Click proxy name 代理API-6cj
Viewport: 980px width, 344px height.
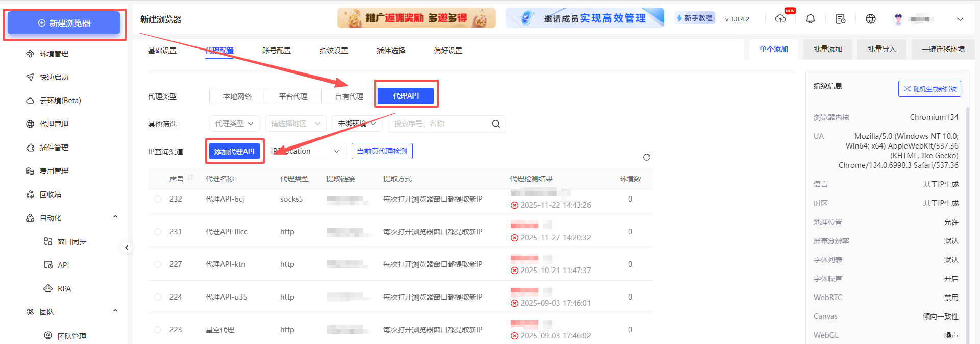pyautogui.click(x=225, y=199)
